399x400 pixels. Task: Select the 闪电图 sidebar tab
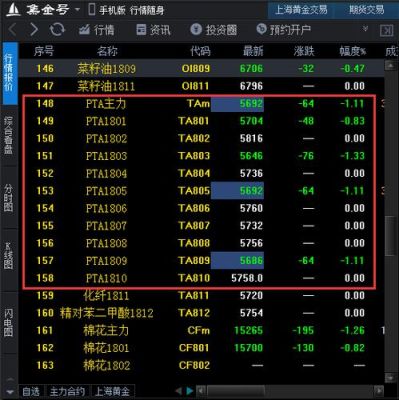(9, 322)
